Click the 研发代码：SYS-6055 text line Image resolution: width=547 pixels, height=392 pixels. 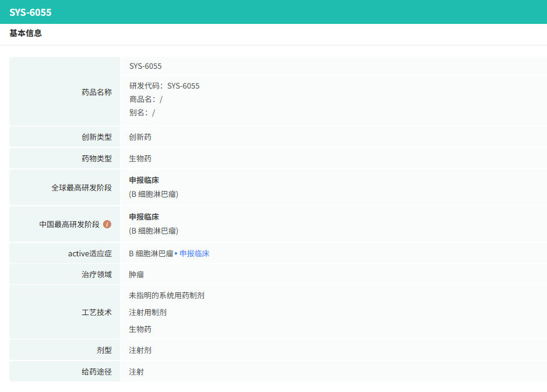(164, 86)
